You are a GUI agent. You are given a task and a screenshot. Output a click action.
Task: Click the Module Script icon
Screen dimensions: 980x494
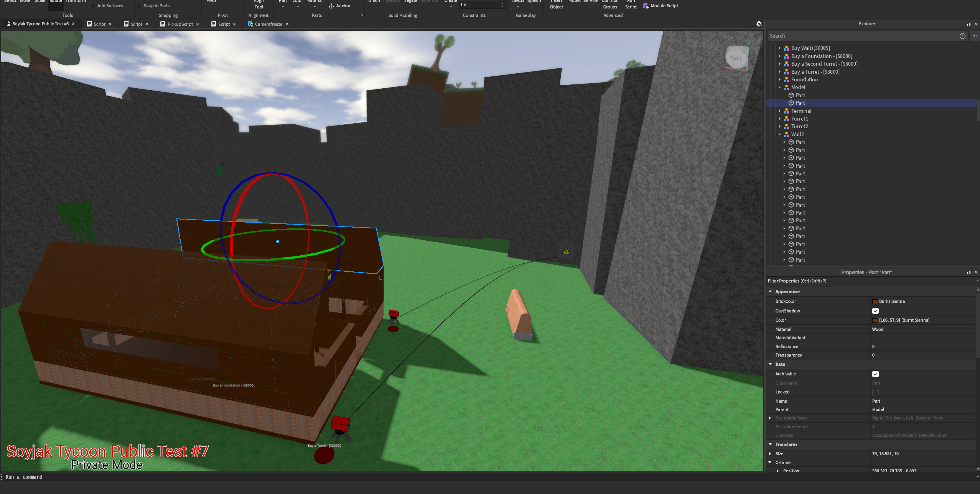click(646, 6)
